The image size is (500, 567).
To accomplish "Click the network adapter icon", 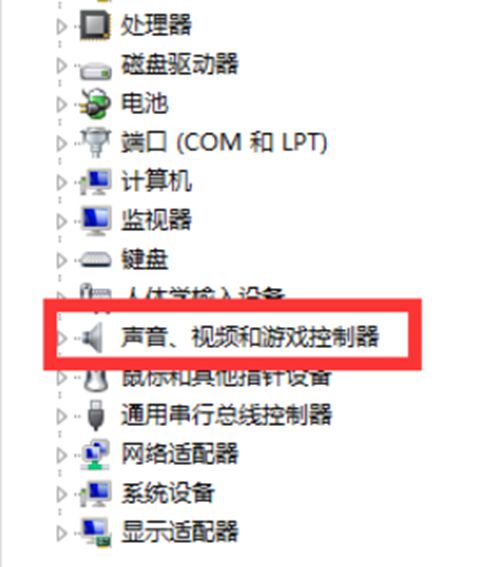I will click(x=95, y=454).
